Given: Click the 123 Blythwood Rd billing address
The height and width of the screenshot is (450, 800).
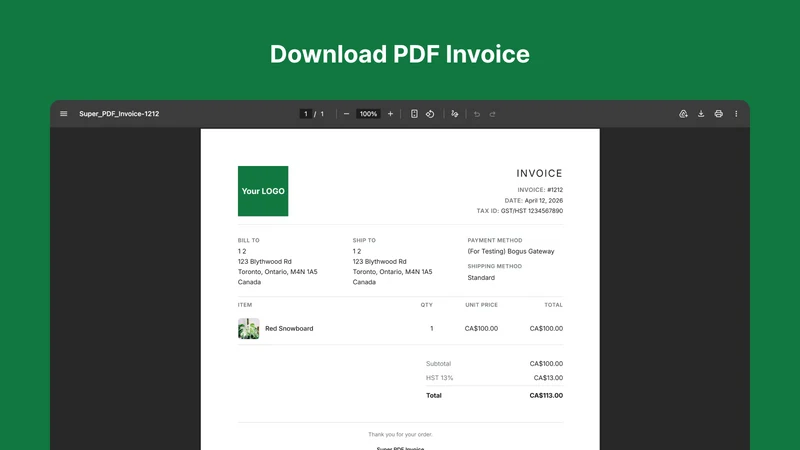Looking at the screenshot, I should (265, 262).
